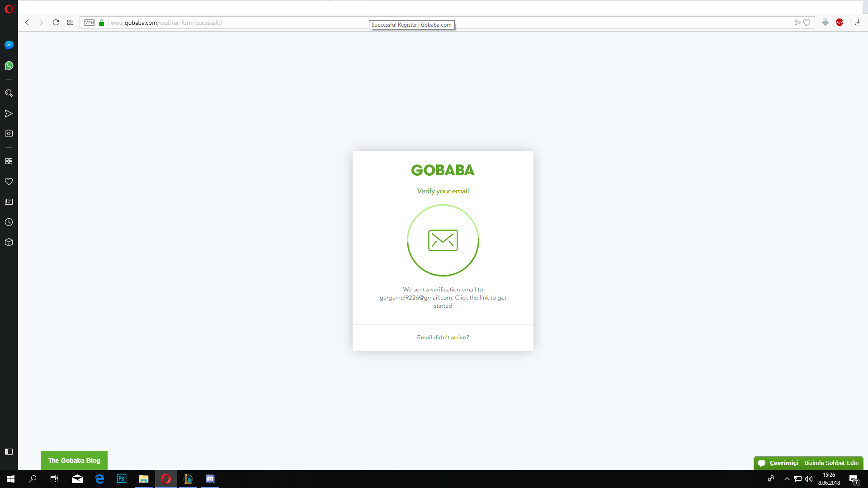Expand the Çevrimiçi live chat widget
Image resolution: width=868 pixels, height=488 pixels.
click(808, 463)
